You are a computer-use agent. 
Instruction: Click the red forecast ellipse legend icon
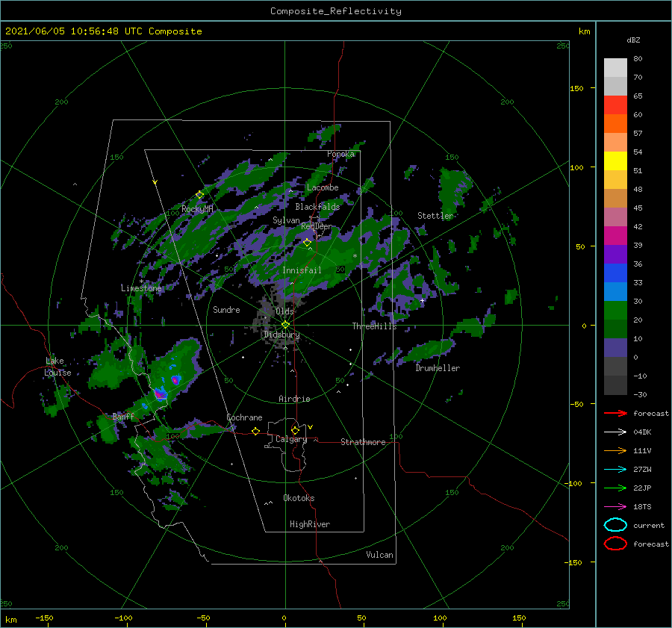(615, 544)
